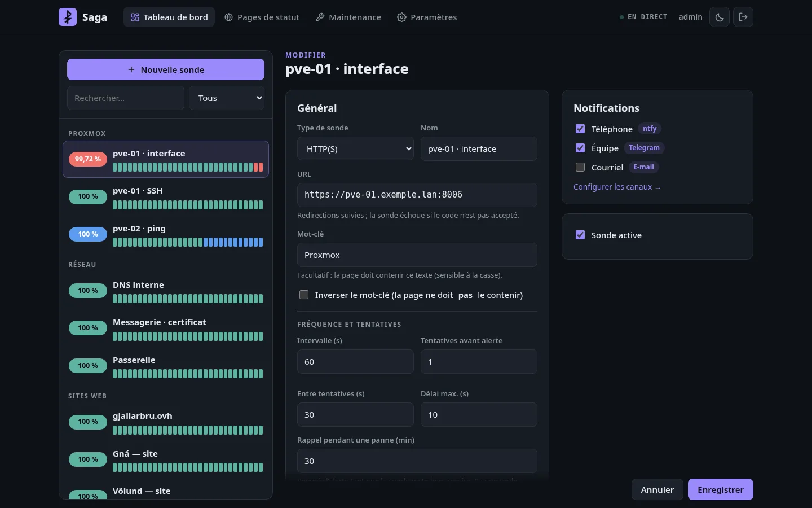The width and height of the screenshot is (812, 508).
Task: Click the Délai max. (s) field
Action: 479,415
